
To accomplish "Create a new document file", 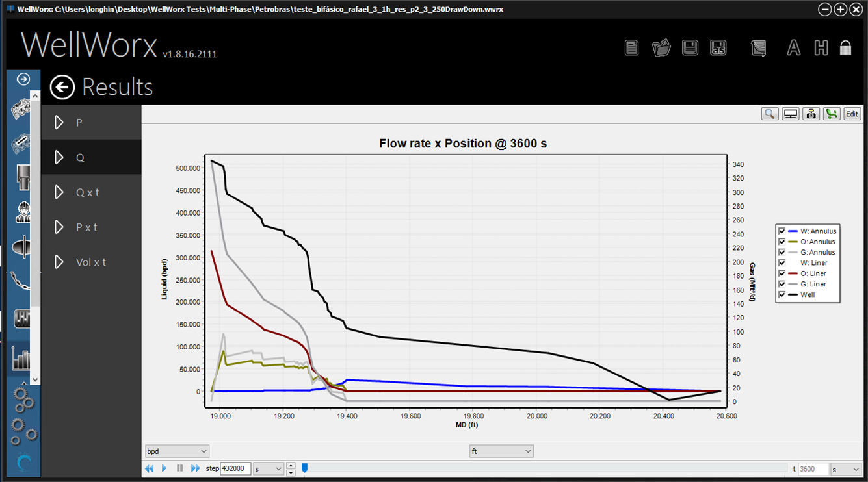I will pyautogui.click(x=631, y=47).
